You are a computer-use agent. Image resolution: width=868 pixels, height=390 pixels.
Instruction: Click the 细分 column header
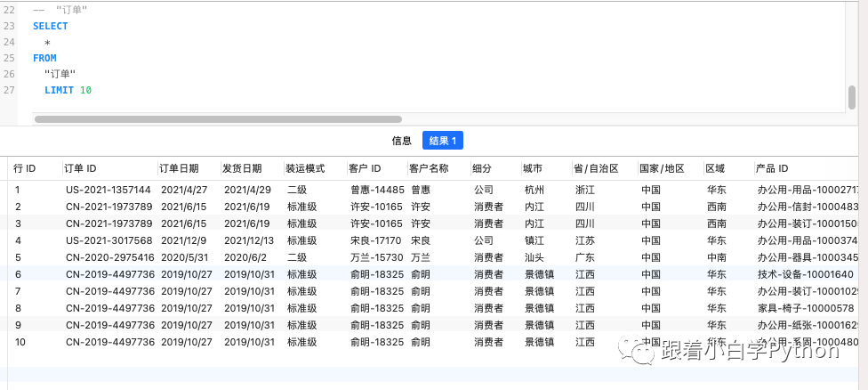[x=482, y=168]
